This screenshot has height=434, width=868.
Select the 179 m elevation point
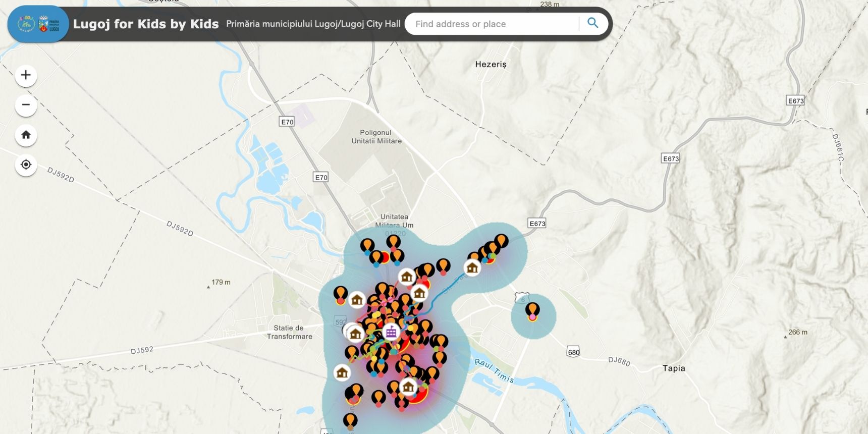click(219, 283)
